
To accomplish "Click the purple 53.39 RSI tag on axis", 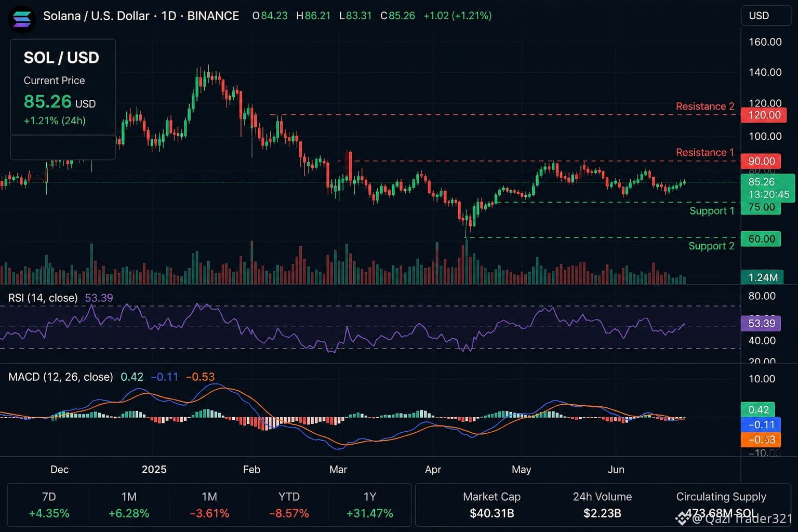I will (761, 323).
